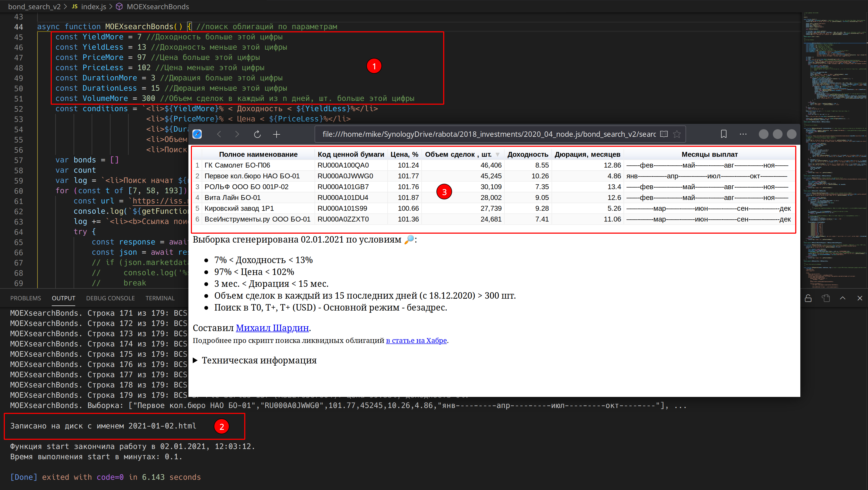
Task: Sort by Дюрация, месяцев column header
Action: 587,154
